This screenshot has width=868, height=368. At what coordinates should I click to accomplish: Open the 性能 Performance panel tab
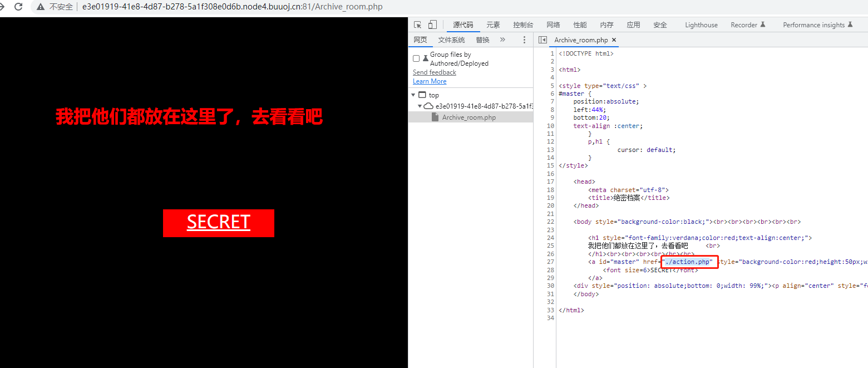[580, 25]
